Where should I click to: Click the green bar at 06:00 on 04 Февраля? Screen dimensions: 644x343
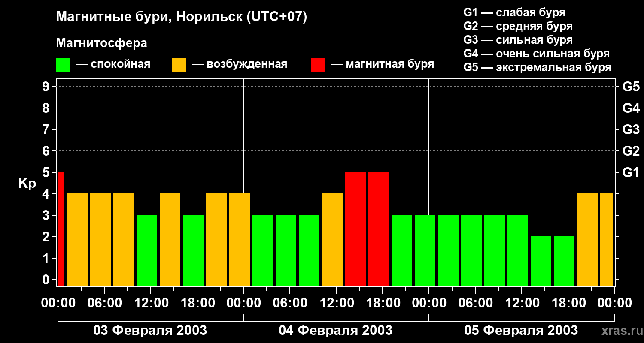click(x=286, y=250)
